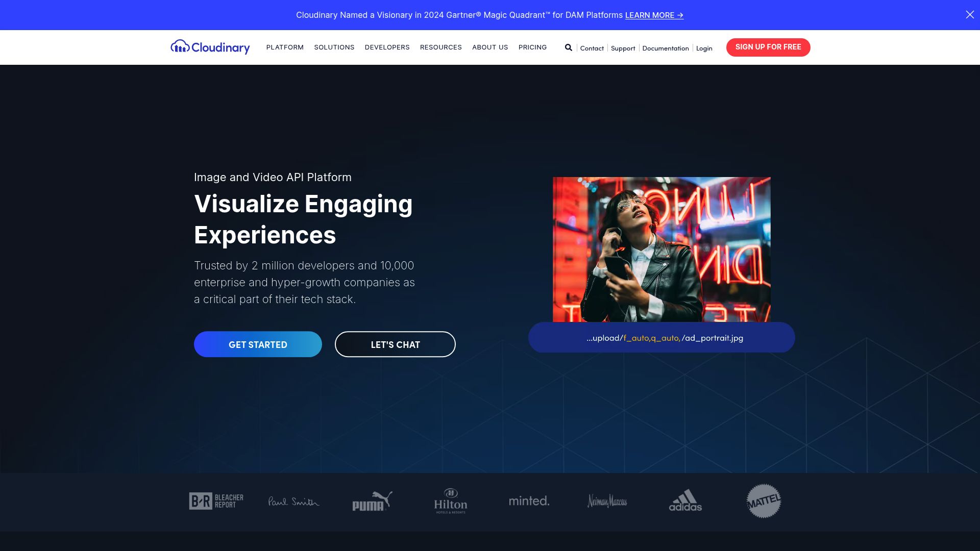This screenshot has width=980, height=551.
Task: Click the Image and Video API Platform text
Action: pos(273,177)
